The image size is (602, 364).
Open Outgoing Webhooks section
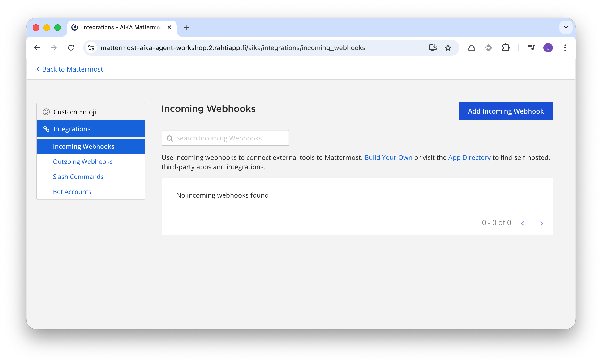tap(83, 161)
